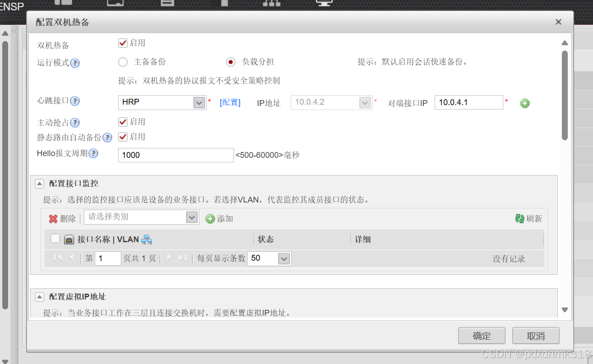Click the 配置双机热备 dialog title
The width and height of the screenshot is (593, 364).
(x=62, y=22)
